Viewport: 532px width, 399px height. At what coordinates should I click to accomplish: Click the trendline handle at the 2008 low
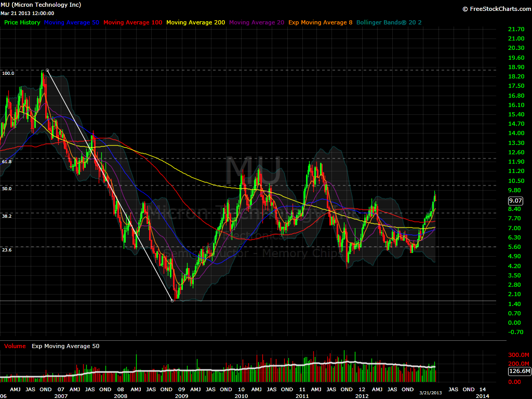tap(172, 301)
